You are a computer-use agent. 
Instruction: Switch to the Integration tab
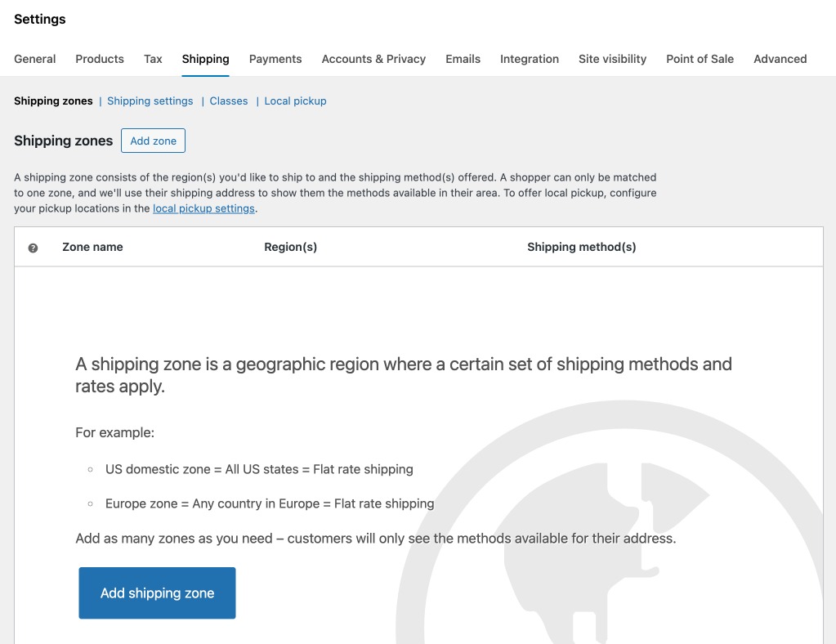(530, 59)
